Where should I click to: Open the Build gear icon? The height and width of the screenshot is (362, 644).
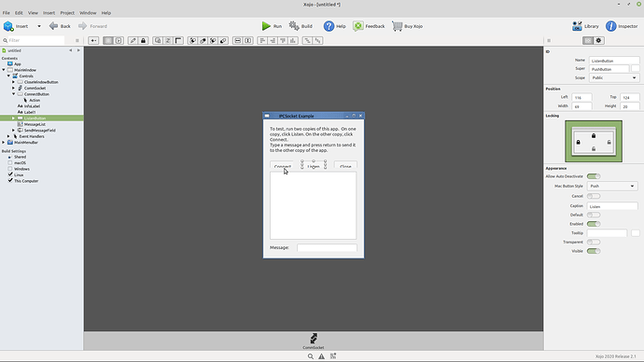[x=294, y=26]
